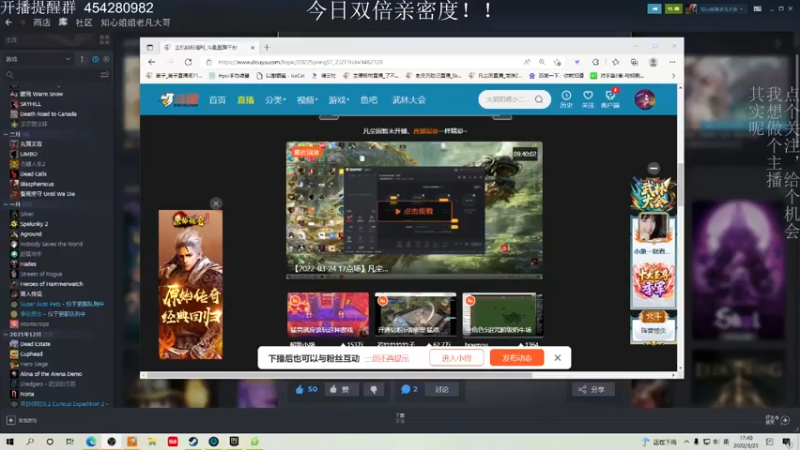Open Steam 商店 tab
Image resolution: width=800 pixels, height=450 pixels.
42,22
